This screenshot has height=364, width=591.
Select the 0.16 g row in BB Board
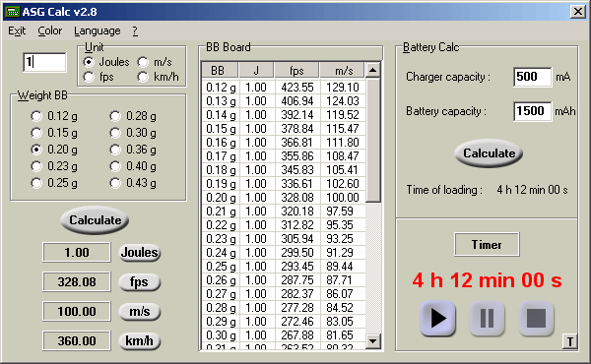click(284, 143)
